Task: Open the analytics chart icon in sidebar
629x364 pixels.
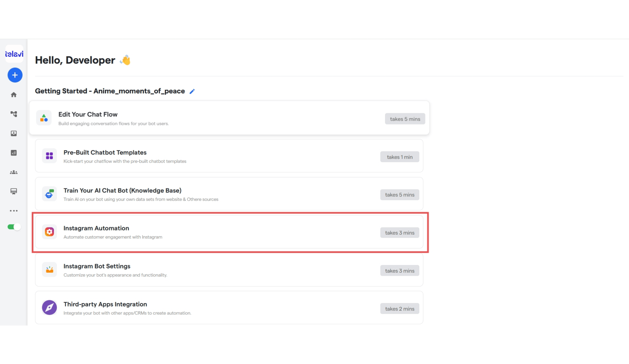Action: pos(14,153)
